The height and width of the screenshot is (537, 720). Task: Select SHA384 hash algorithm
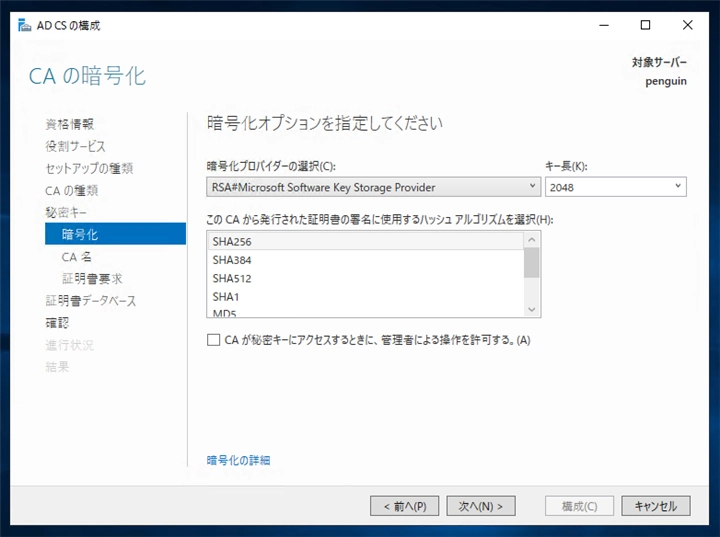366,260
